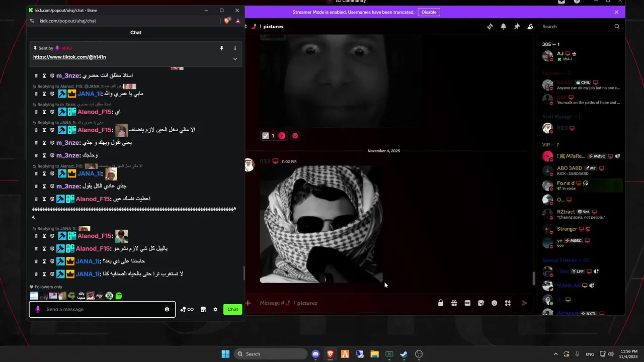Click username RIE8 on the 11:02 PM message
Image resolution: width=644 pixels, height=362 pixels.
pos(265,161)
